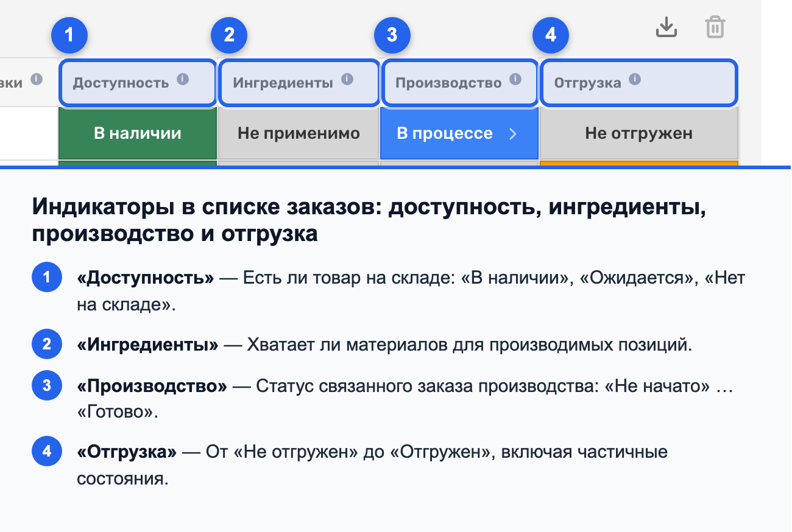
Task: Open info tooltip next to Производство header
Action: 515,79
